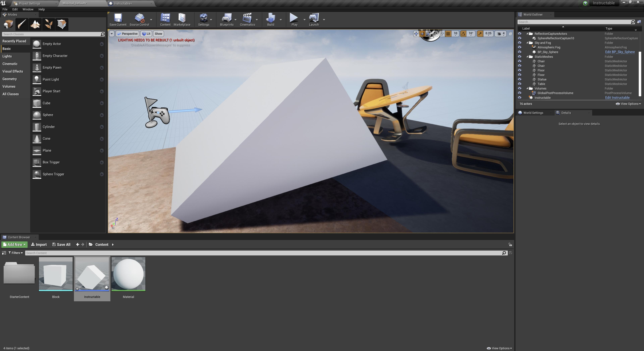
Task: Select the Landscape mode icon
Action: 35,24
